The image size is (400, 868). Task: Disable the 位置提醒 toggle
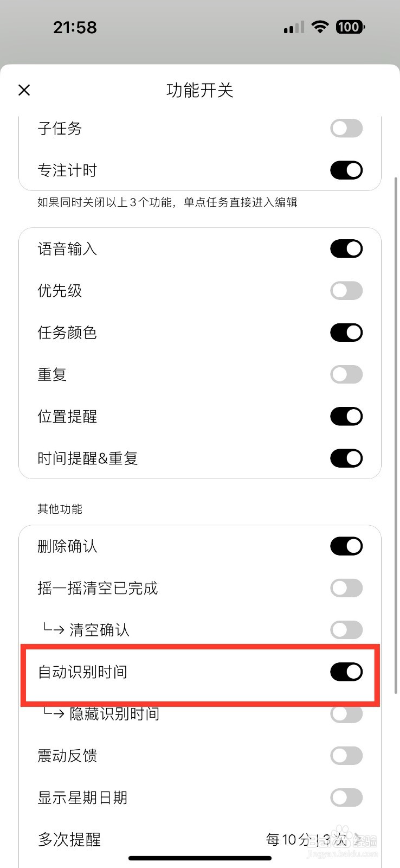click(x=346, y=417)
